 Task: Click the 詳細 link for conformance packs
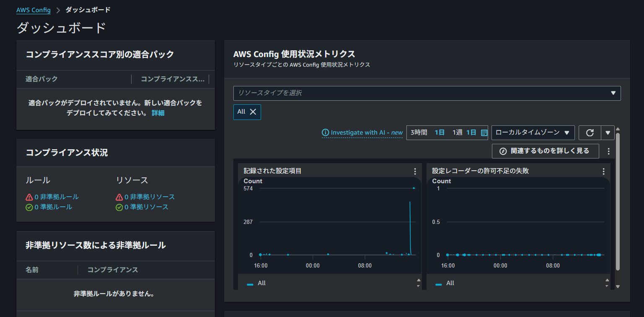[x=158, y=113]
